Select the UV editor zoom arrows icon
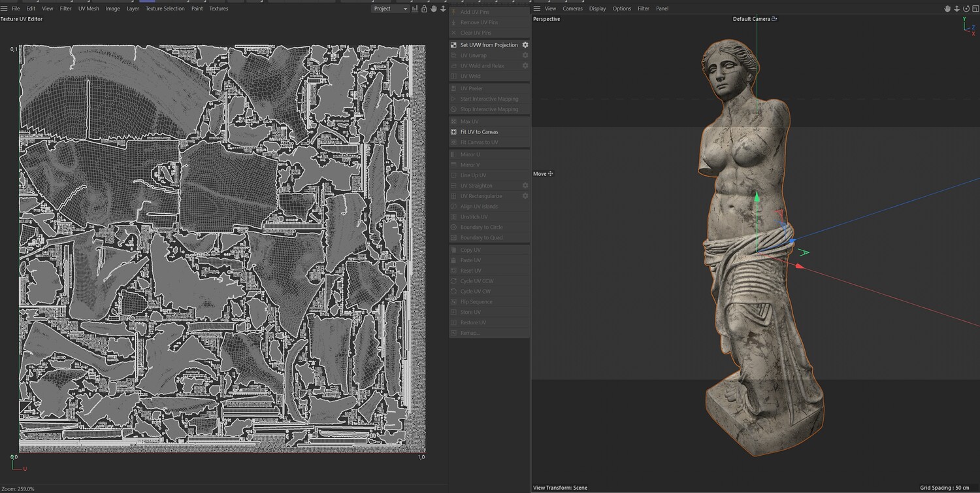 443,8
